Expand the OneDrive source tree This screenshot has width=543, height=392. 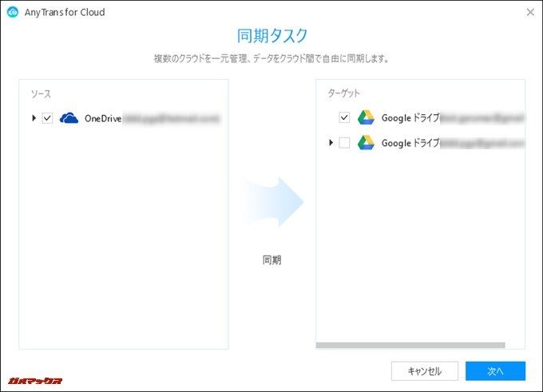tap(34, 118)
